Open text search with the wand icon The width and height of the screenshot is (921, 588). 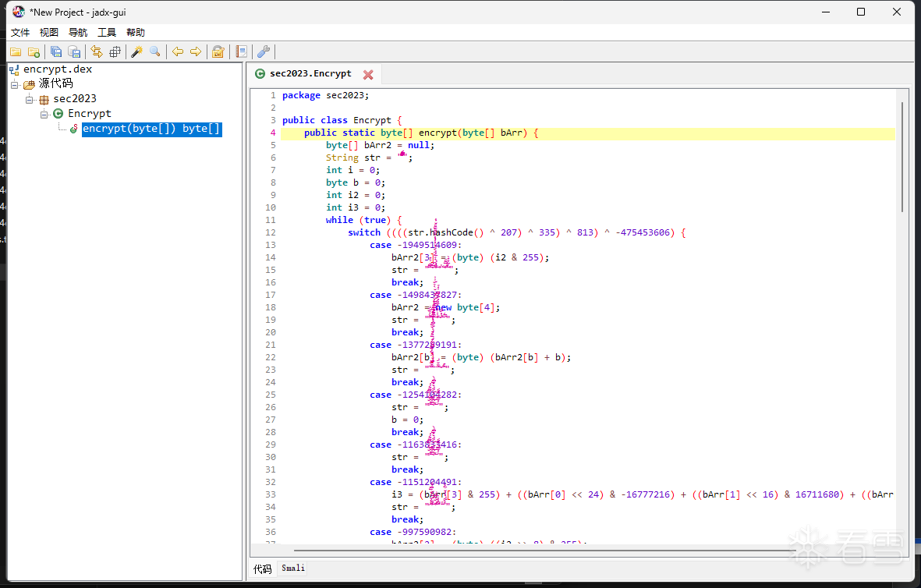pos(136,51)
